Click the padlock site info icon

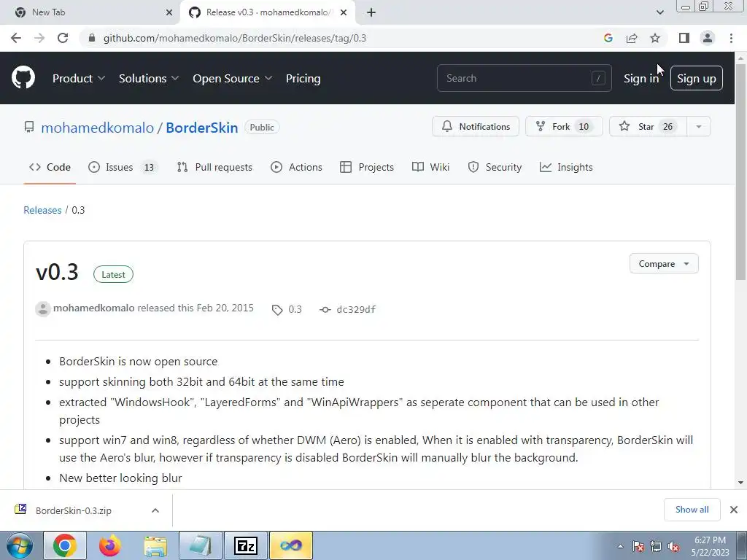tap(92, 38)
